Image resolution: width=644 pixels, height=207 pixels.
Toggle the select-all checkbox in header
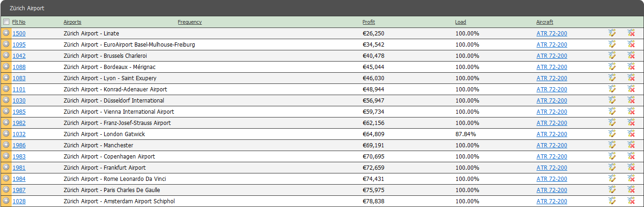pyautogui.click(x=6, y=22)
